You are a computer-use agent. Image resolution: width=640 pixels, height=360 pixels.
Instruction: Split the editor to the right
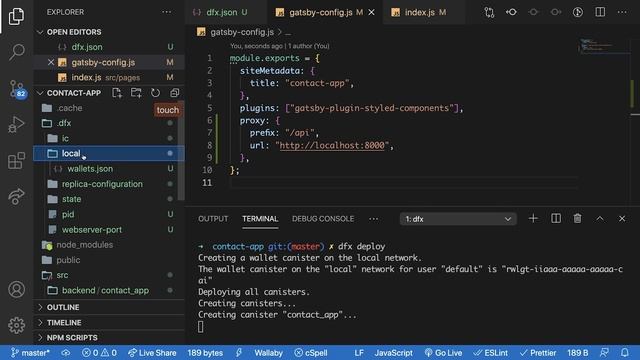600,12
